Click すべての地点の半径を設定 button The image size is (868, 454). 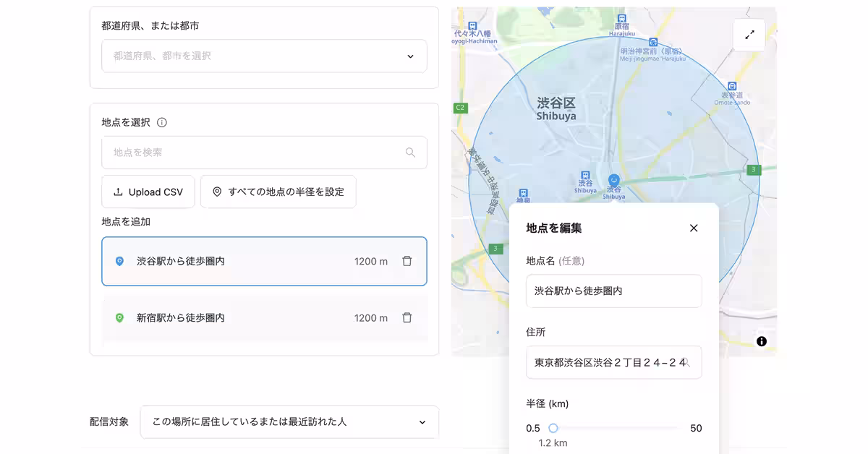coord(278,192)
